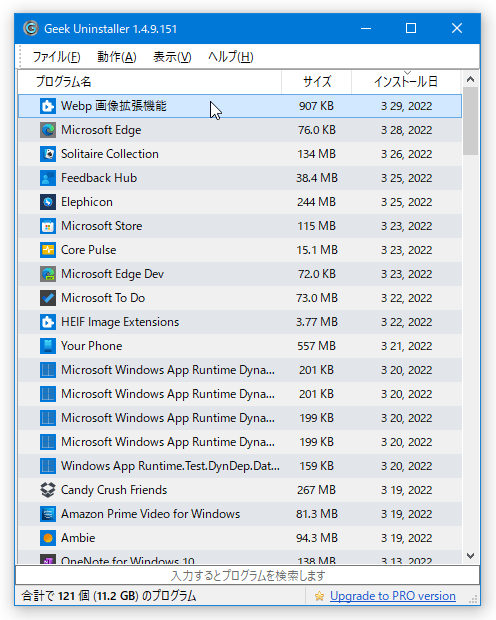
Task: Click the scrollbar up arrow
Action: 470,79
